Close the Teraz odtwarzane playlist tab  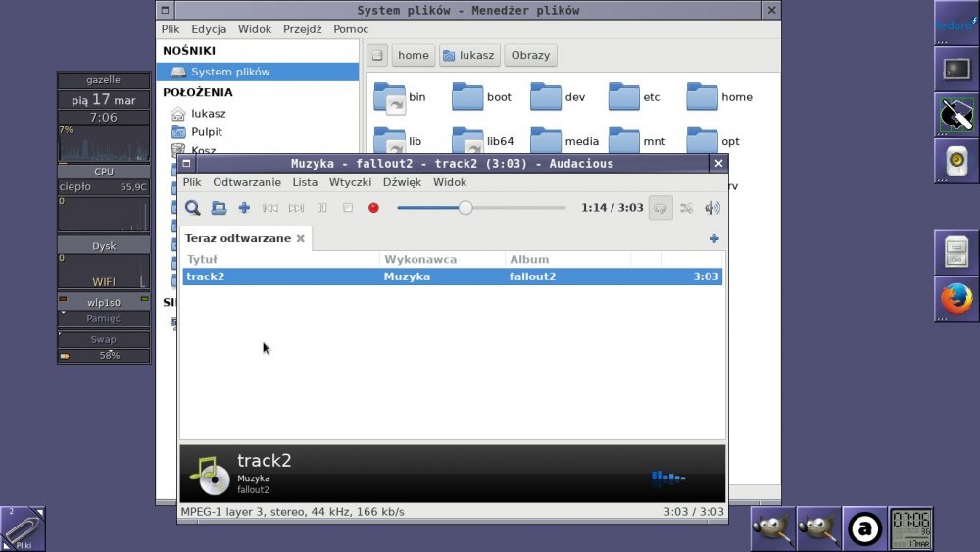click(x=301, y=239)
